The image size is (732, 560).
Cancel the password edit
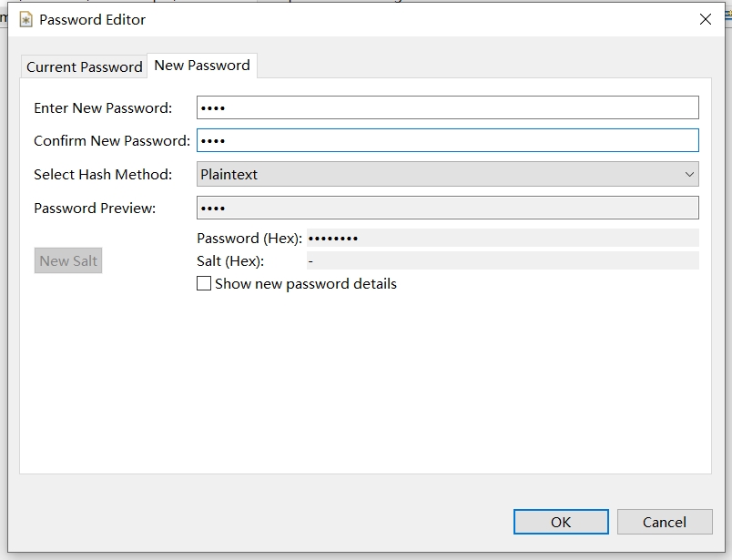tap(664, 522)
